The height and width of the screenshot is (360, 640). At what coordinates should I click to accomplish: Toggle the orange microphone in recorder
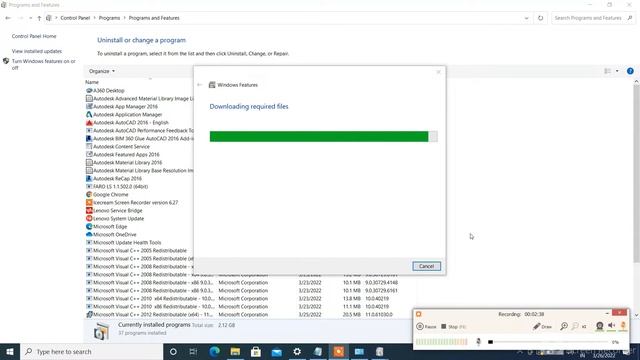[623, 325]
